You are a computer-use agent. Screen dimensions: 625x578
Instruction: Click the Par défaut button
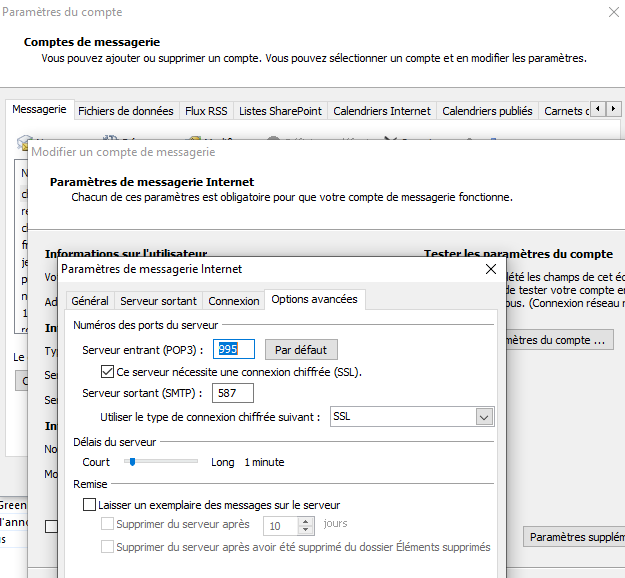click(x=301, y=350)
